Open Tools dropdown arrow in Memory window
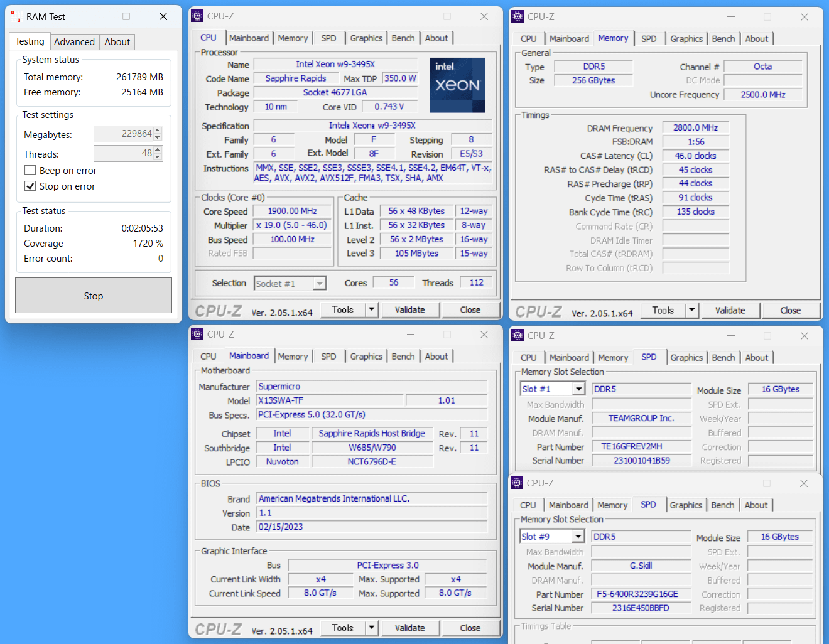Screen dimensions: 829x644 691,310
